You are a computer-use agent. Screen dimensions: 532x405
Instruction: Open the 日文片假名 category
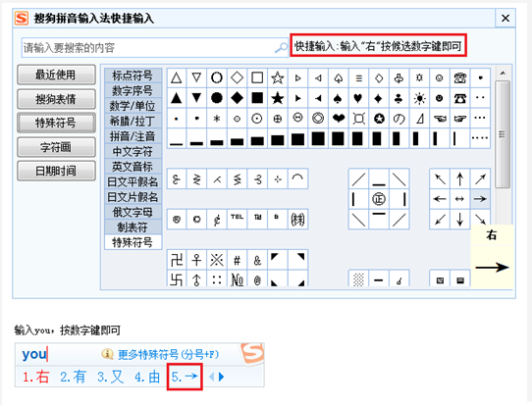pyautogui.click(x=133, y=197)
